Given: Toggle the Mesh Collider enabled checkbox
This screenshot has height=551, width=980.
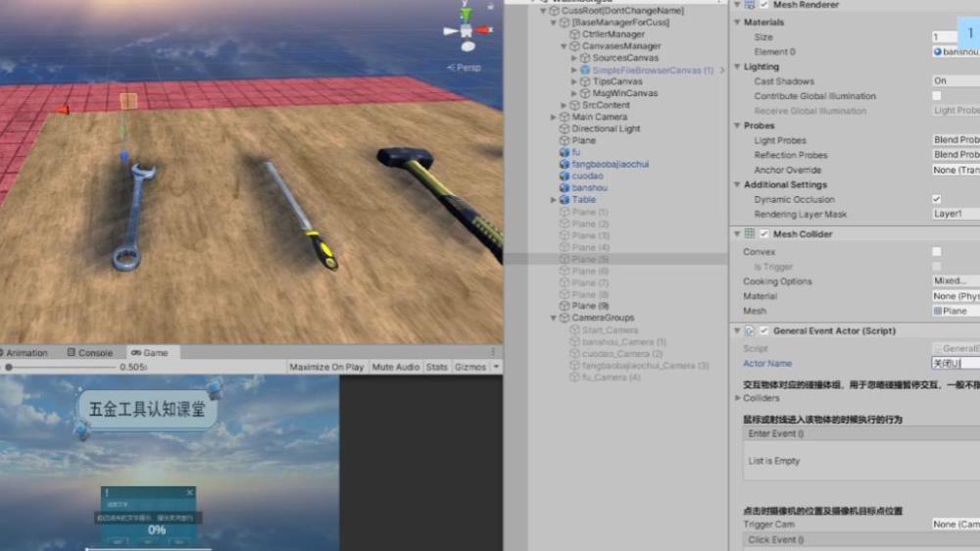Looking at the screenshot, I should coord(763,234).
